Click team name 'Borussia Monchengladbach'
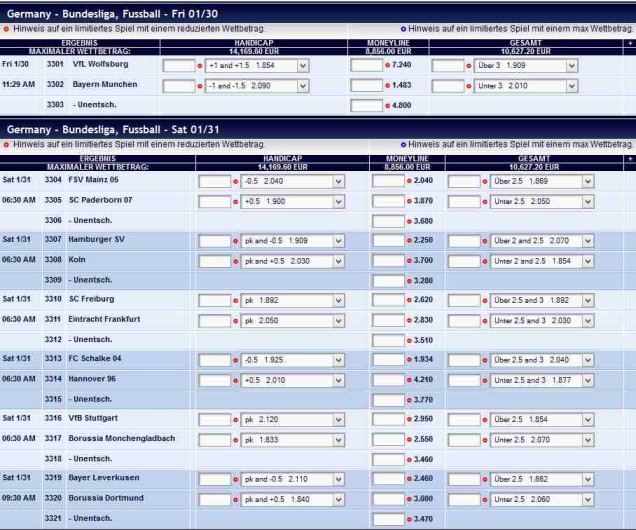Viewport: 636px width, 530px height. click(122, 438)
